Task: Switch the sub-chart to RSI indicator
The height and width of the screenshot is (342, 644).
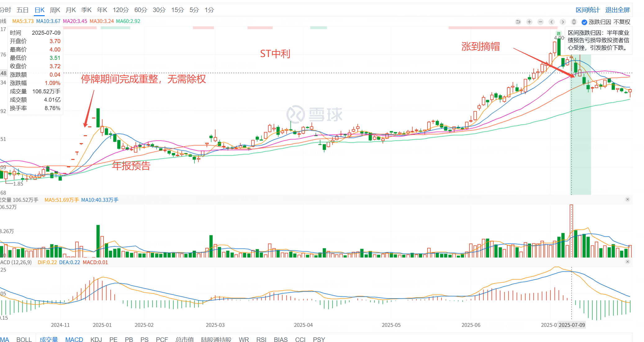Action: coord(261,339)
